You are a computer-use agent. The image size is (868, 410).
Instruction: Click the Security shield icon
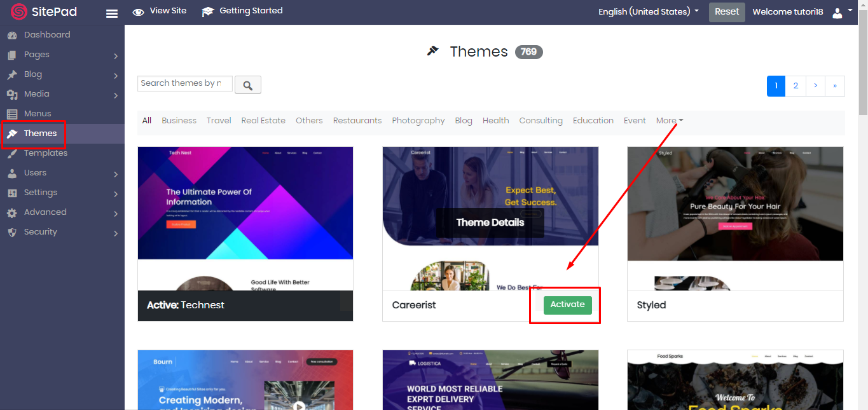[12, 233]
